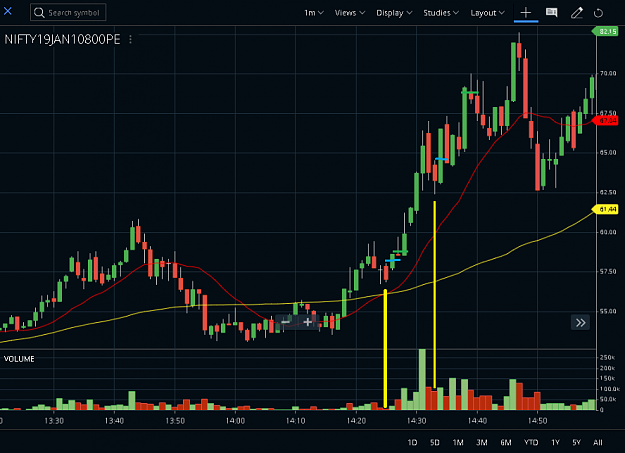Select the 5Y range
The image size is (625, 453).
click(576, 442)
